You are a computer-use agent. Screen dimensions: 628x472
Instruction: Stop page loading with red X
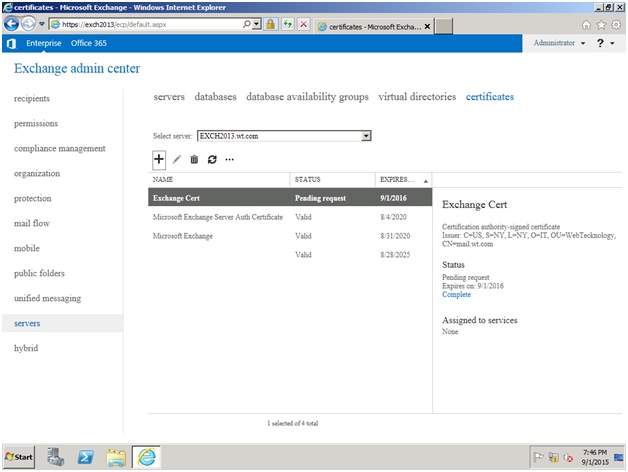tap(304, 24)
